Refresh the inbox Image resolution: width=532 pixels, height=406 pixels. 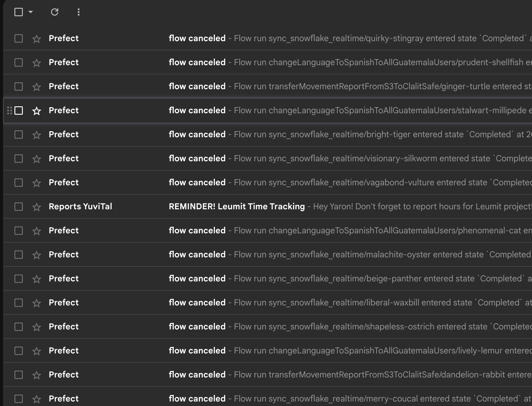click(x=55, y=12)
